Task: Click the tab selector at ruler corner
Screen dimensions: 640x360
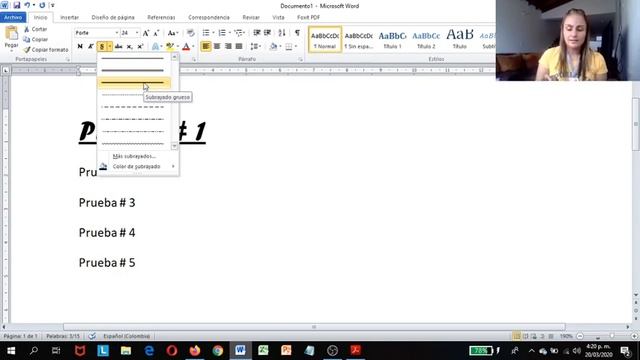Action: [6, 71]
